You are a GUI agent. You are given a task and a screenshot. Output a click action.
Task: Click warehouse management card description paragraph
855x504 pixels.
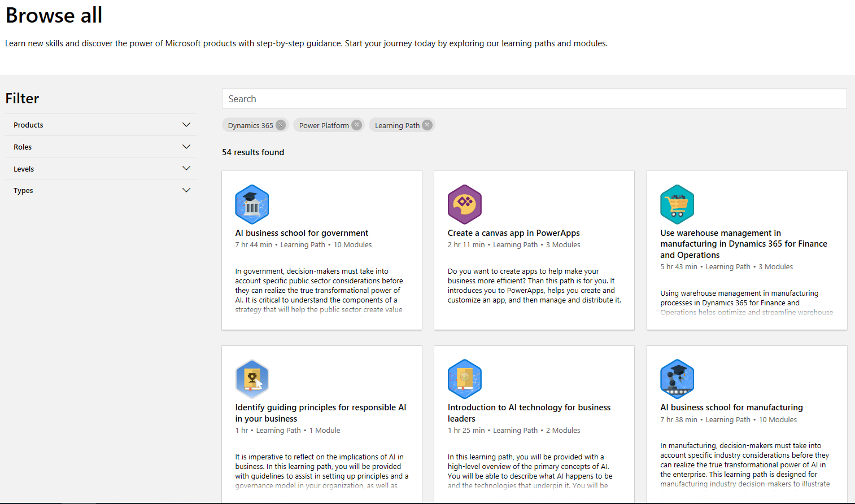(747, 303)
